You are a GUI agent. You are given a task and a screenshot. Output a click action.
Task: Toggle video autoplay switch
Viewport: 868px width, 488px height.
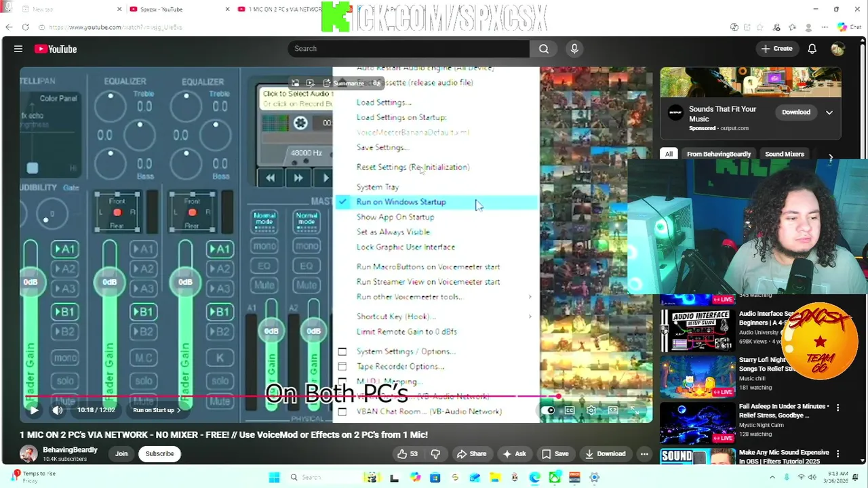coord(549,410)
